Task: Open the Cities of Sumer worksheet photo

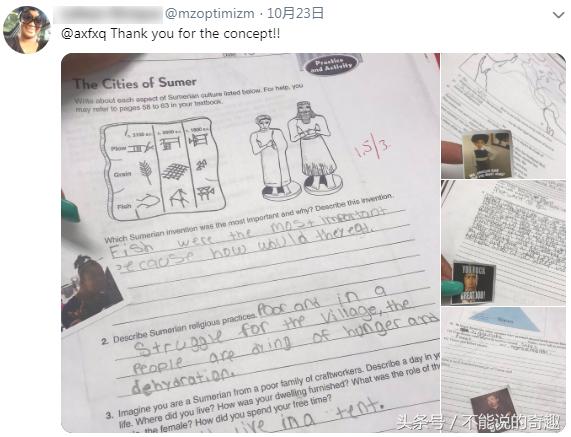Action: point(251,243)
